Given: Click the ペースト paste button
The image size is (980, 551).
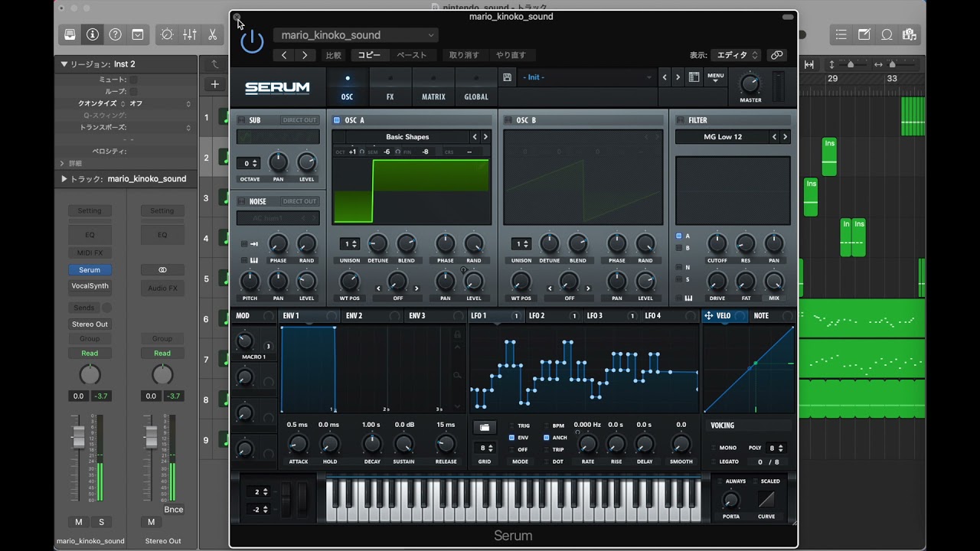Looking at the screenshot, I should (x=412, y=55).
